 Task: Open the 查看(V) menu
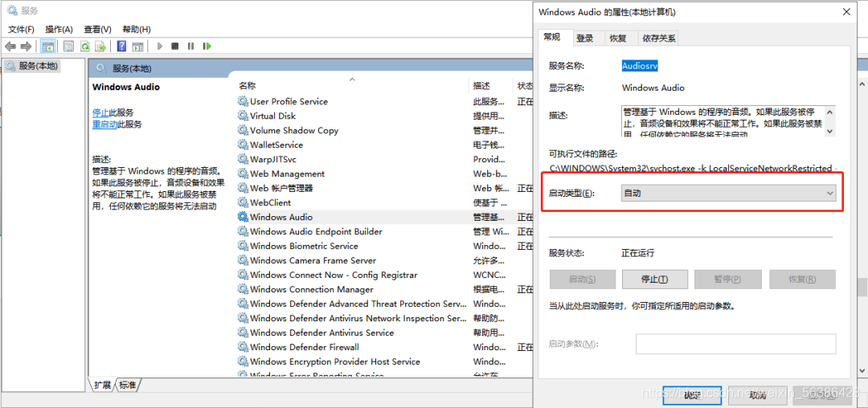[97, 29]
